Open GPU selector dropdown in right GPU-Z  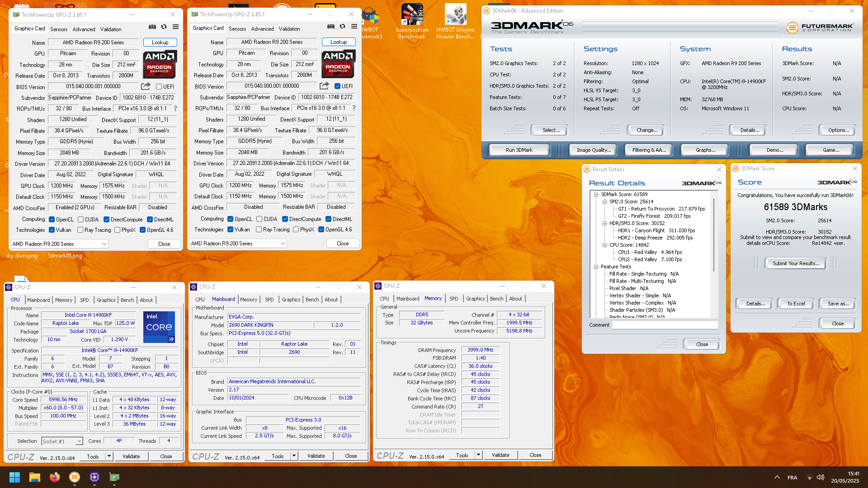tap(238, 244)
